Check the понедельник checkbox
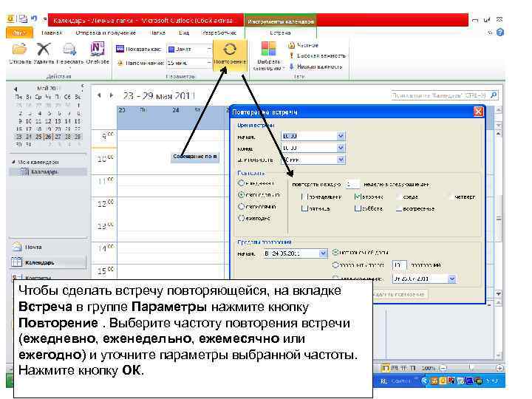 (304, 197)
